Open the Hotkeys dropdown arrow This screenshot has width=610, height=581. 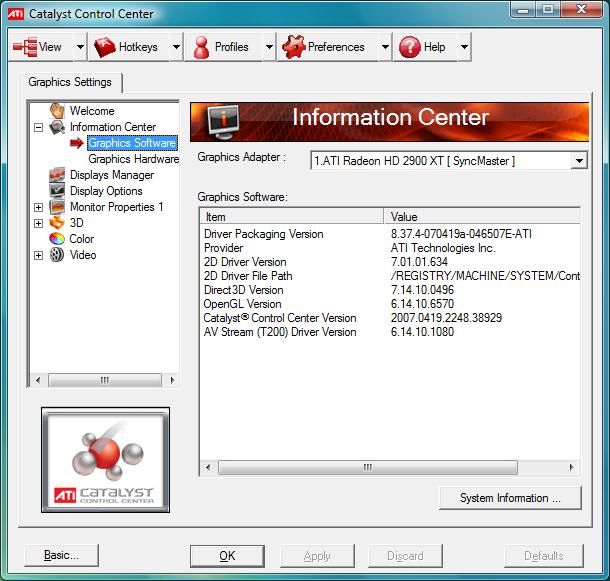[177, 47]
